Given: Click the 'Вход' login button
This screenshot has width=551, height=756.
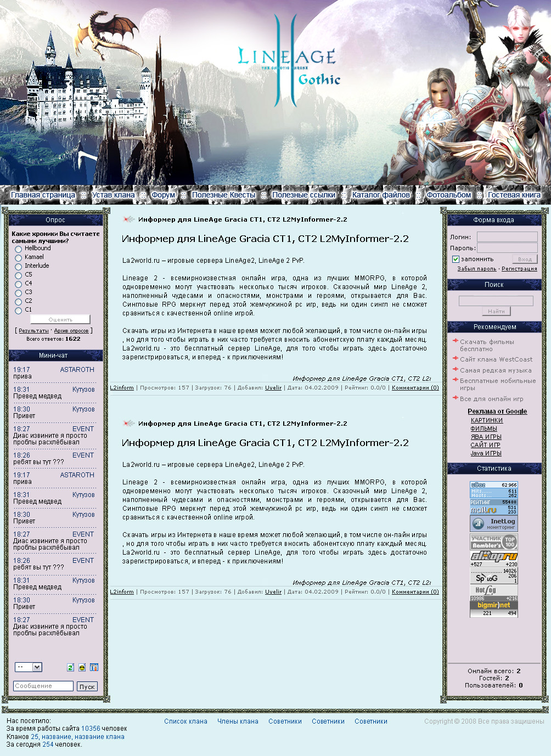Looking at the screenshot, I should tap(525, 259).
